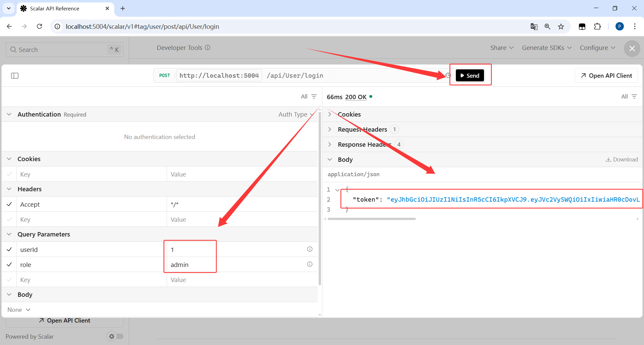The height and width of the screenshot is (345, 644).
Task: Open the Configure menu
Action: (597, 48)
